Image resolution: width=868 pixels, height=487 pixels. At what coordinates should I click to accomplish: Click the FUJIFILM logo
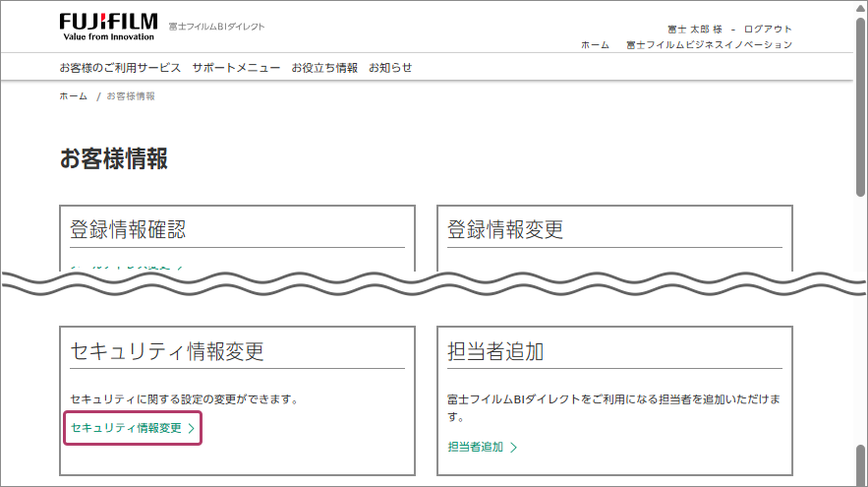tap(108, 26)
